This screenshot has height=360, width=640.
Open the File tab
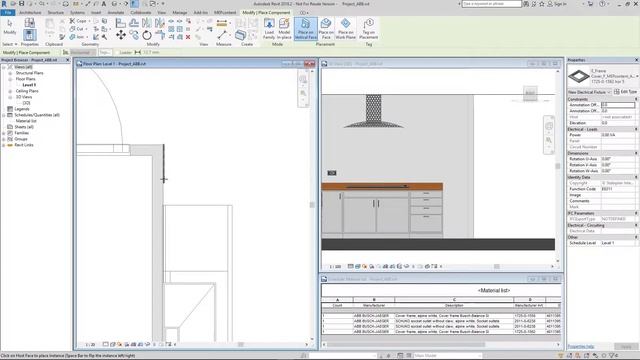point(8,13)
